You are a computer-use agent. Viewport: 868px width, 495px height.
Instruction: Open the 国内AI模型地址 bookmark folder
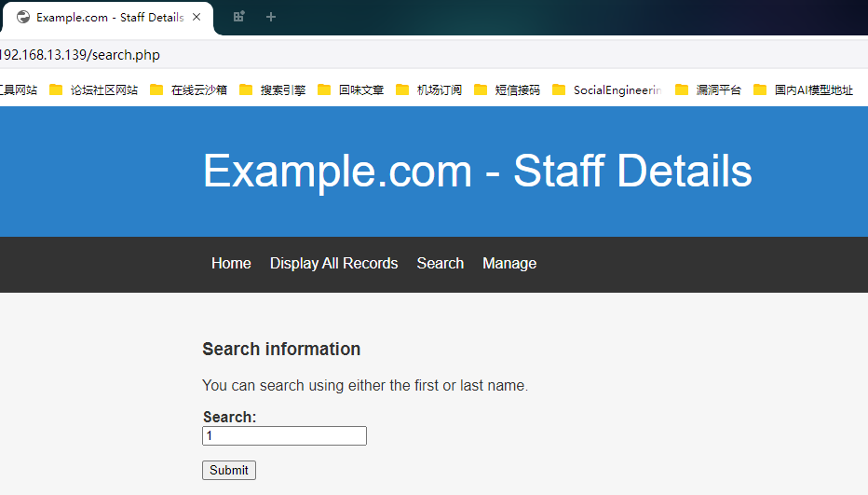click(803, 89)
